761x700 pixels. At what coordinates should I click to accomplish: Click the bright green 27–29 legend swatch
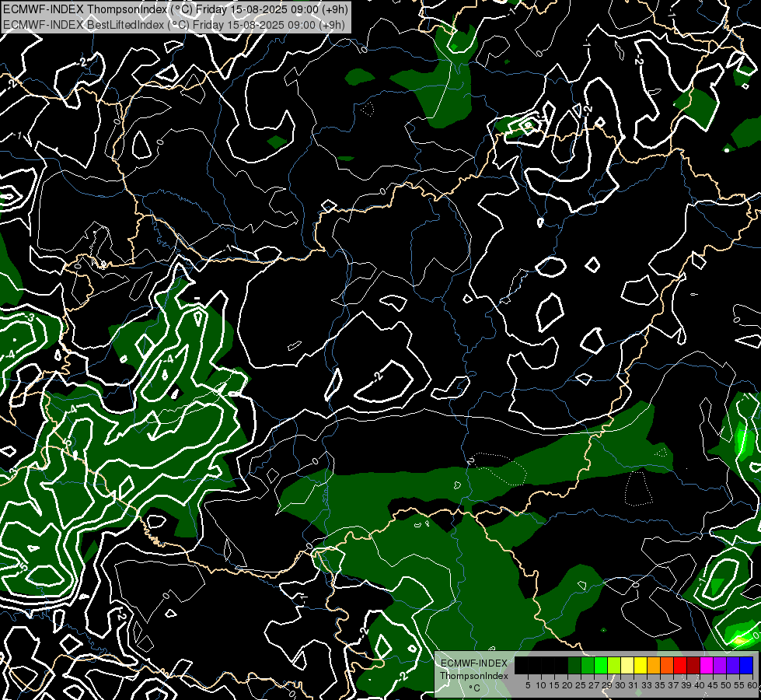pyautogui.click(x=601, y=665)
